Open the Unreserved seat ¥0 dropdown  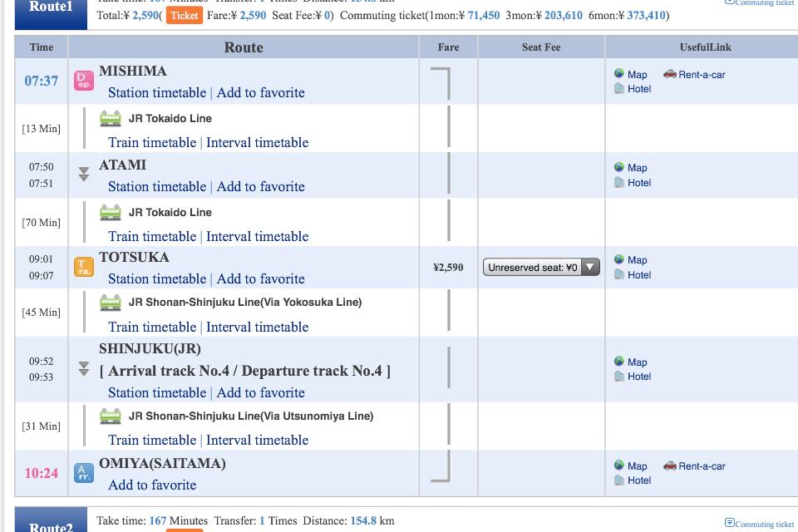[x=541, y=268]
